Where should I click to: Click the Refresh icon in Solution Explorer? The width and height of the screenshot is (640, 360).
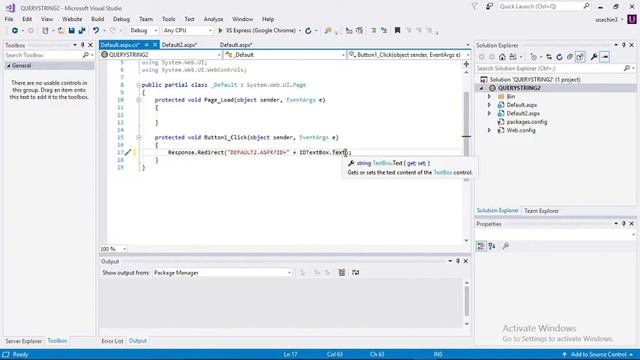(559, 57)
